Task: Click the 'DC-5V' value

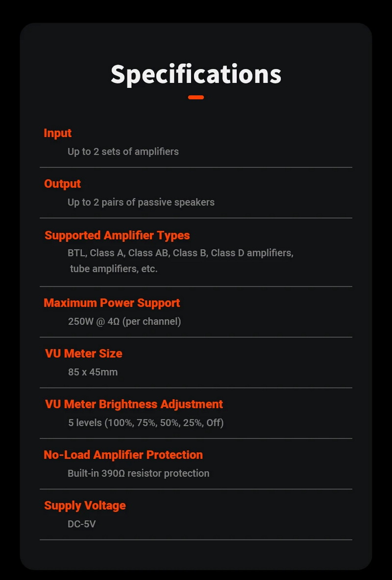Action: (x=81, y=524)
